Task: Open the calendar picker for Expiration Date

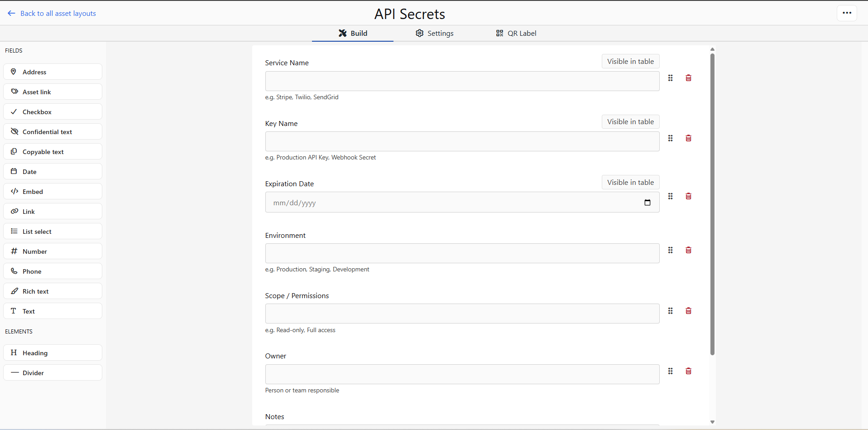Action: (647, 203)
